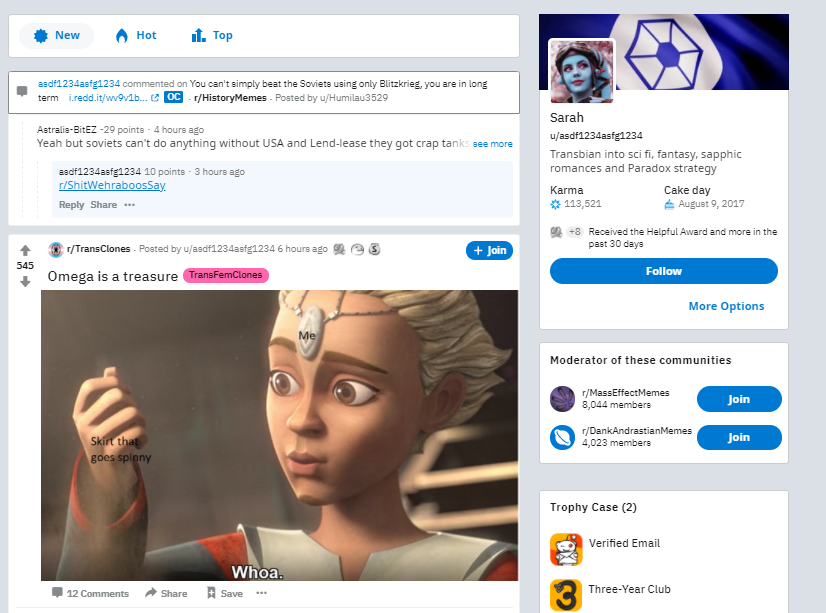
Task: Click the r/DankAndrastianMemes community icon
Action: pyautogui.click(x=563, y=437)
